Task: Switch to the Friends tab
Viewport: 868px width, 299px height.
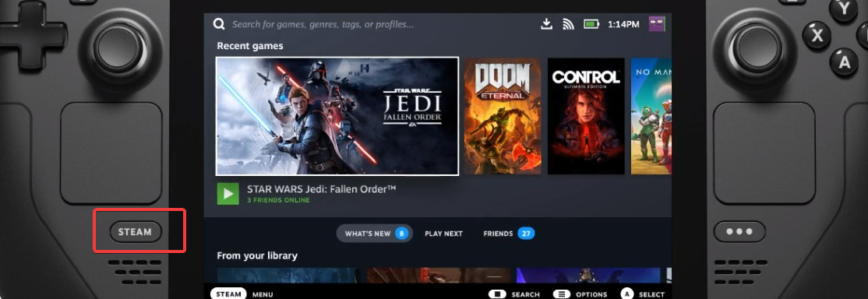Action: click(x=509, y=234)
